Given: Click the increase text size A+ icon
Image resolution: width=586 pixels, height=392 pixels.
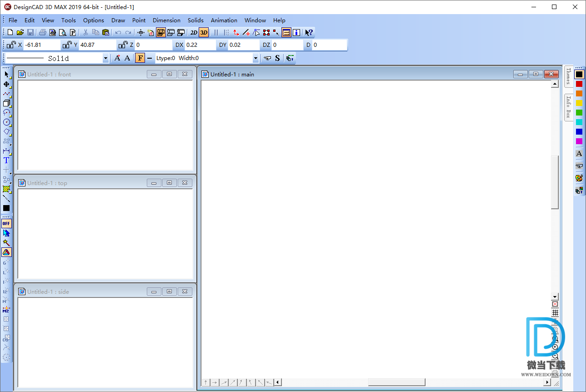Looking at the screenshot, I should click(117, 58).
